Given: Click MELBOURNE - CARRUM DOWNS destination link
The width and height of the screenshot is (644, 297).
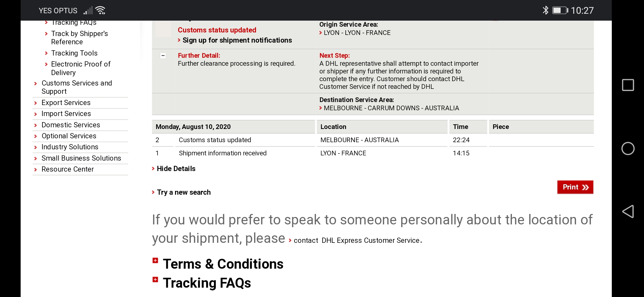Looking at the screenshot, I should 391,108.
